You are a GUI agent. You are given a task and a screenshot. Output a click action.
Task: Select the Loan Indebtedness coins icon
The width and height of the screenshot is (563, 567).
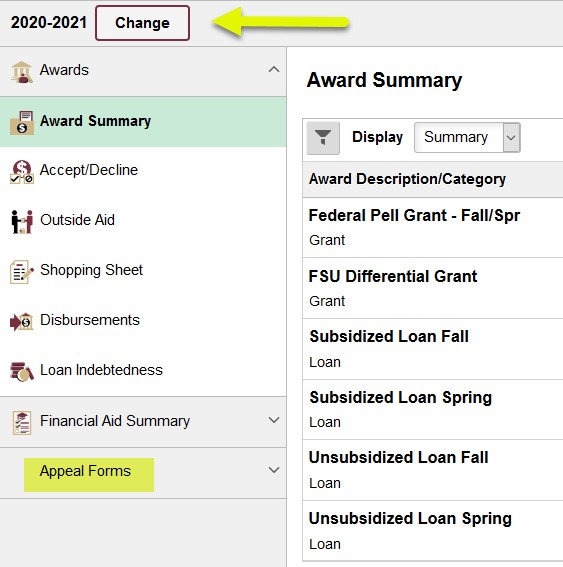22,371
